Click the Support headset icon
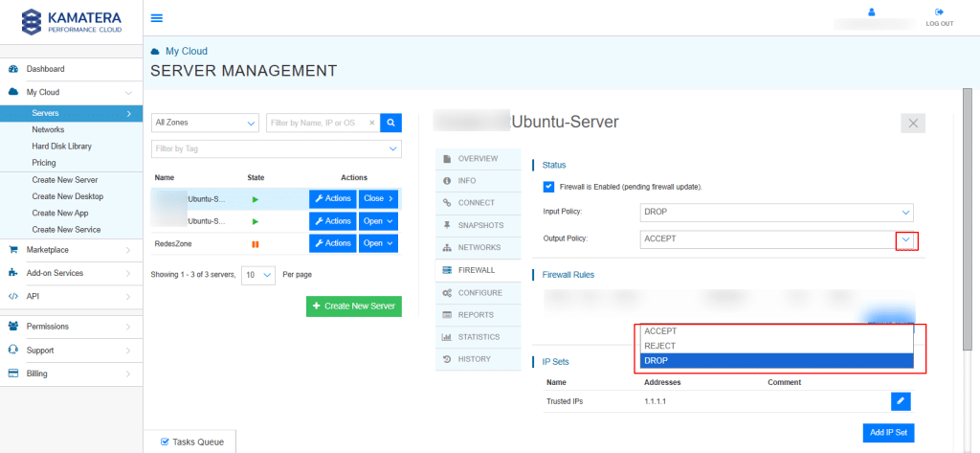 pos(13,350)
